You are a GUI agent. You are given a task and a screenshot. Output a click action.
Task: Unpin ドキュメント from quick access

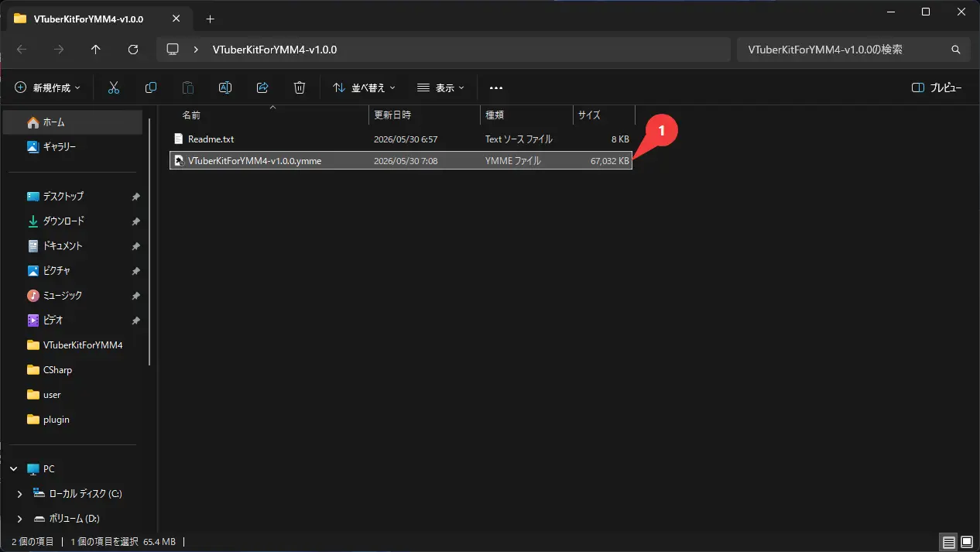tap(135, 246)
